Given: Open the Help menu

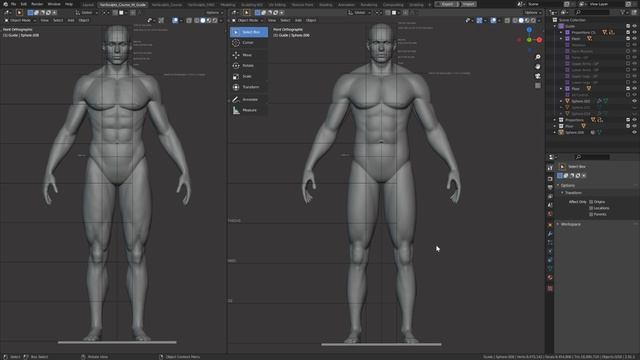Looking at the screenshot, I should pyautogui.click(x=69, y=4).
